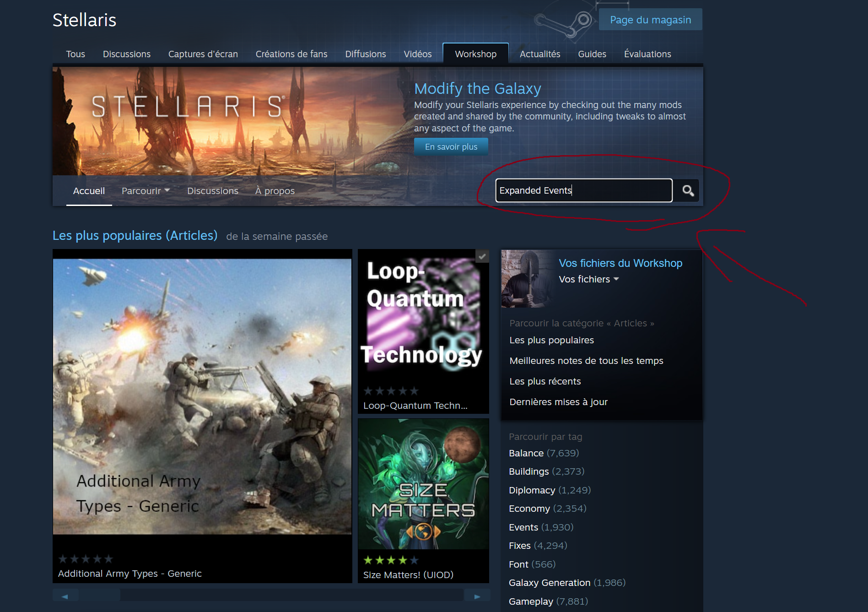Switch to the Guides tab
The width and height of the screenshot is (868, 612).
[592, 54]
